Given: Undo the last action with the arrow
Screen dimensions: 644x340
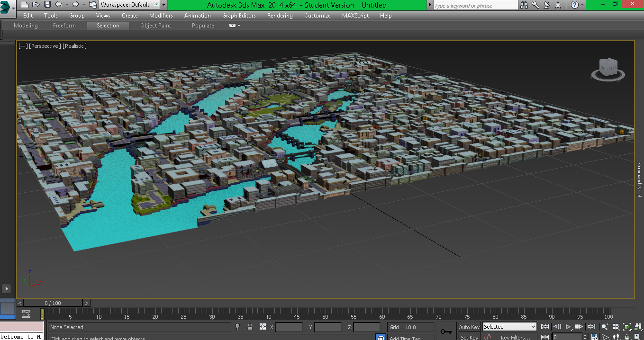Looking at the screenshot, I should point(59,5).
